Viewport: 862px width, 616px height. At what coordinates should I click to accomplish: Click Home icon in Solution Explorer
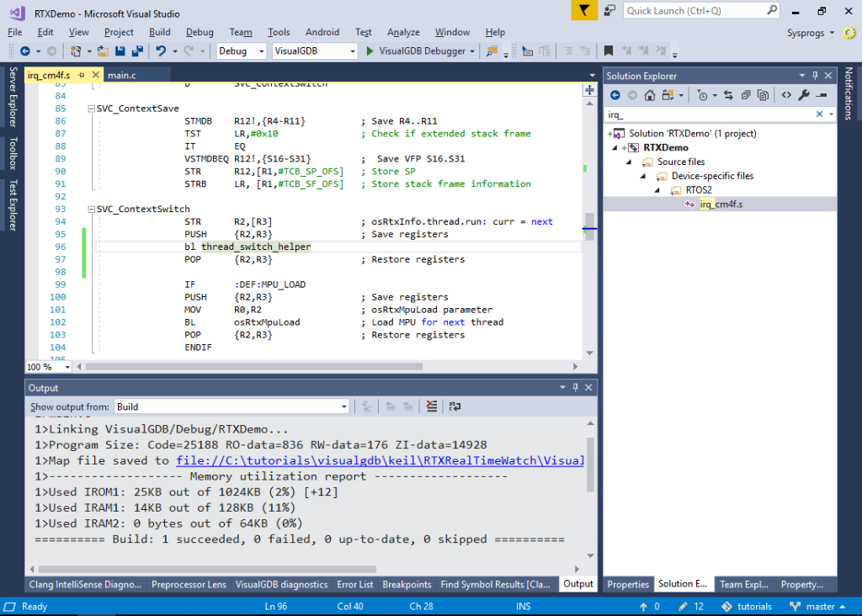650,94
